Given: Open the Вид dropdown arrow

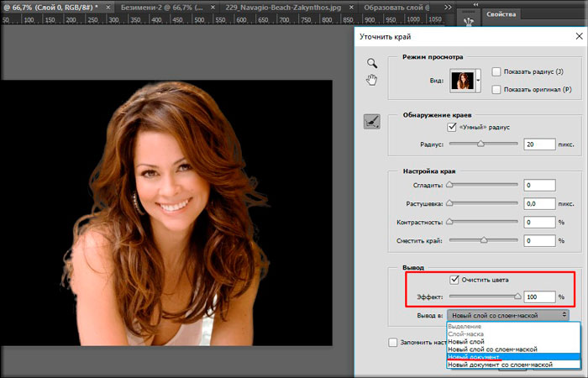Looking at the screenshot, I should (x=479, y=81).
